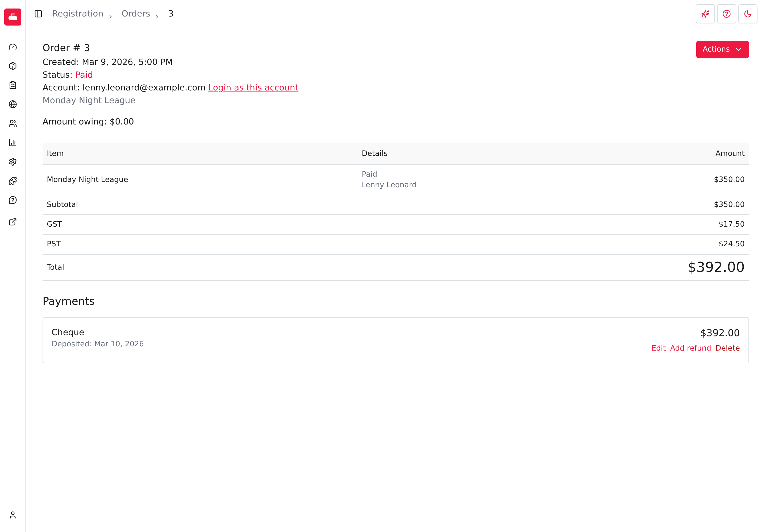Click the help question mark icon in header
The width and height of the screenshot is (766, 532).
pyautogui.click(x=727, y=14)
